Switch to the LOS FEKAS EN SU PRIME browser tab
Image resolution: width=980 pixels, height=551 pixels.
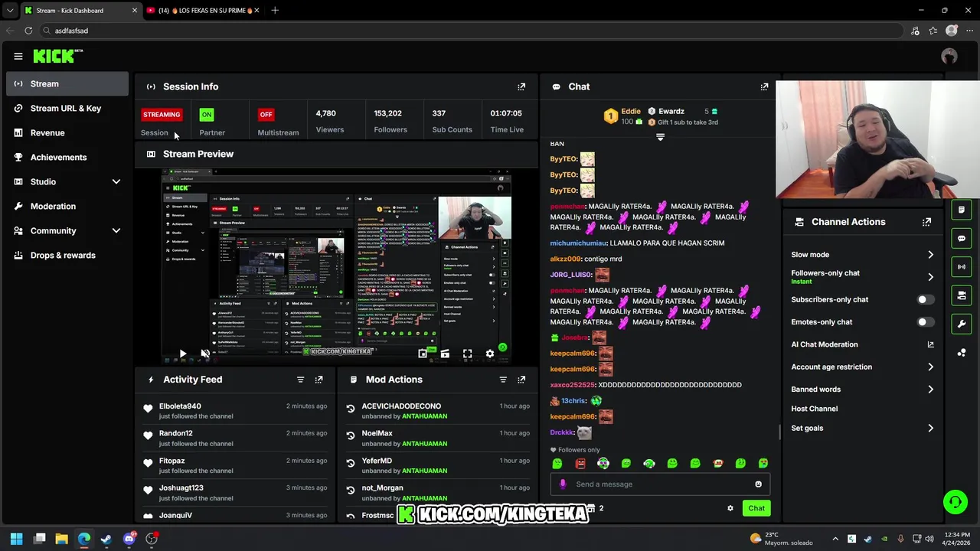point(202,10)
